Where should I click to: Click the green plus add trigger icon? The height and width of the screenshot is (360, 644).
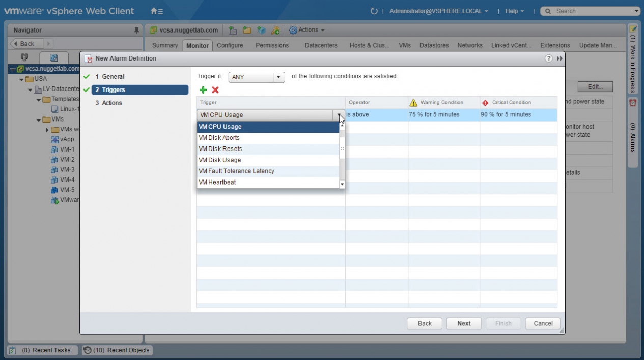point(203,90)
